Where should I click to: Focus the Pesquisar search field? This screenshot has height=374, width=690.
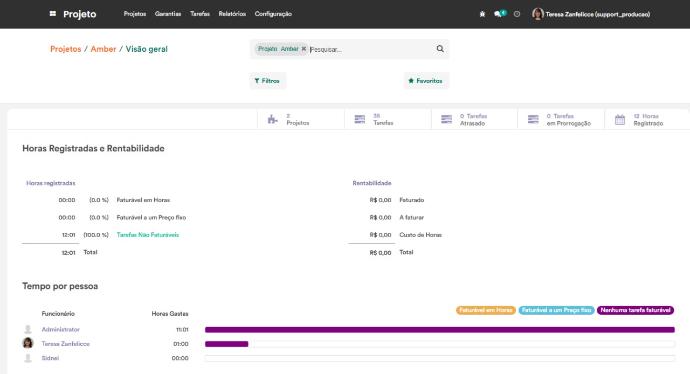click(371, 49)
